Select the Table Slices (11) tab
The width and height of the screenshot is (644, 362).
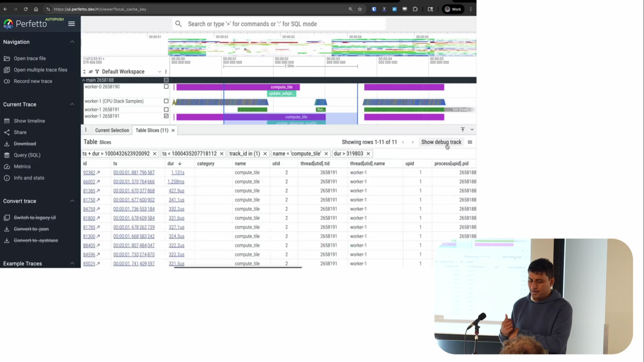click(152, 130)
